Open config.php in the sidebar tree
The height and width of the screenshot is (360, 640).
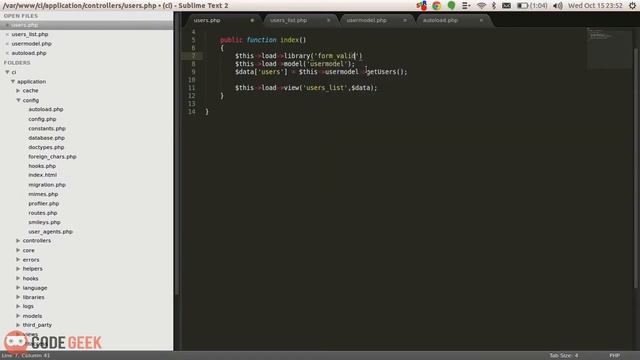tap(42, 119)
